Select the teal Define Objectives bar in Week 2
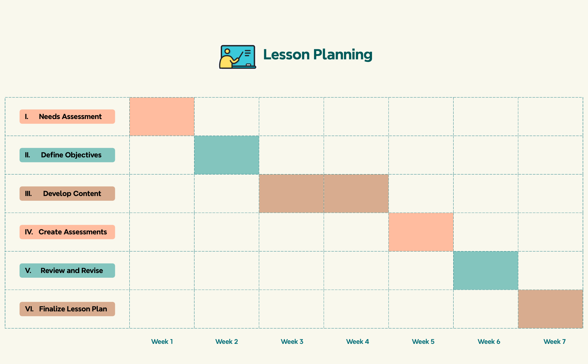 pyautogui.click(x=227, y=155)
